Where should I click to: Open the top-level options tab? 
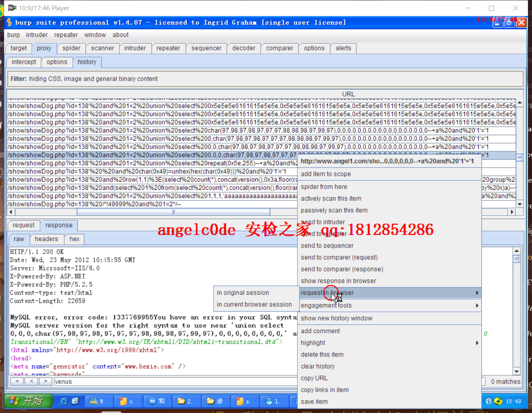pyautogui.click(x=314, y=48)
